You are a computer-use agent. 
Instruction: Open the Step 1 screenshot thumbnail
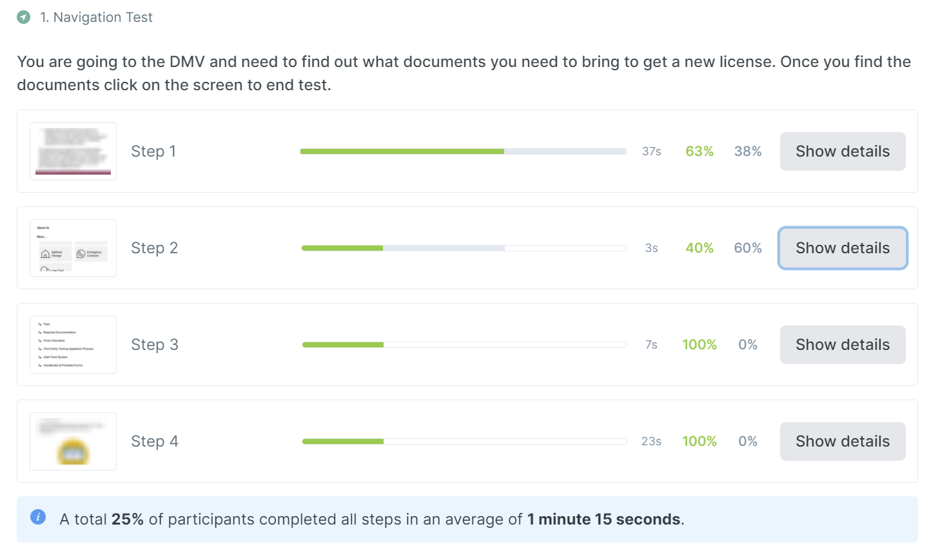[73, 151]
